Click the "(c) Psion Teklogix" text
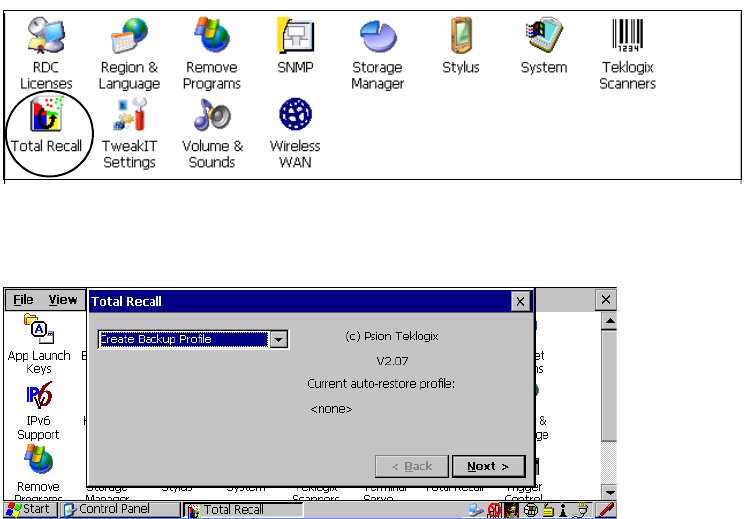 click(392, 336)
